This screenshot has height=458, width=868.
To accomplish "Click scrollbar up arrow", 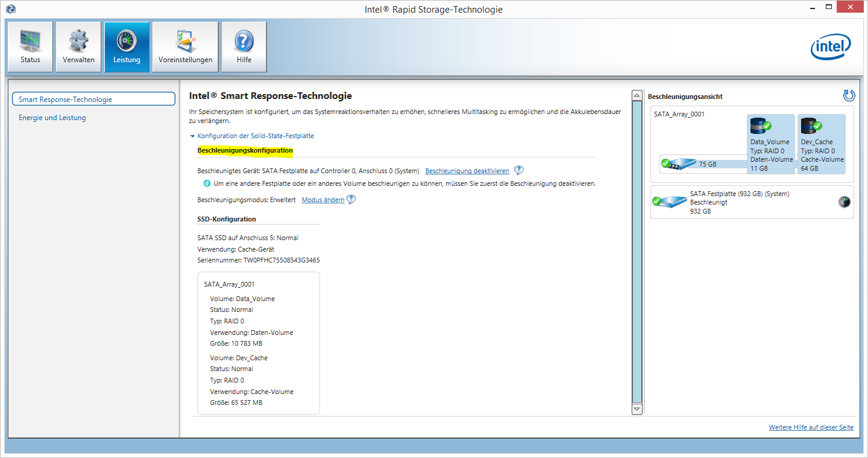I will pyautogui.click(x=637, y=95).
